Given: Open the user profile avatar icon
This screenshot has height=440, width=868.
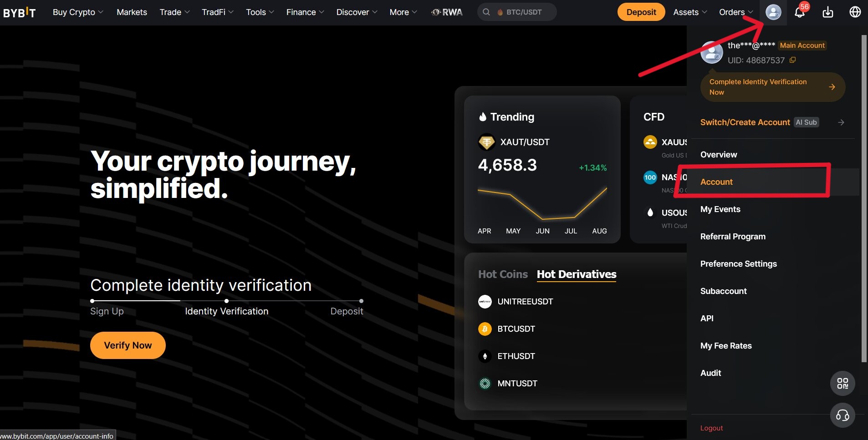Looking at the screenshot, I should pos(773,12).
